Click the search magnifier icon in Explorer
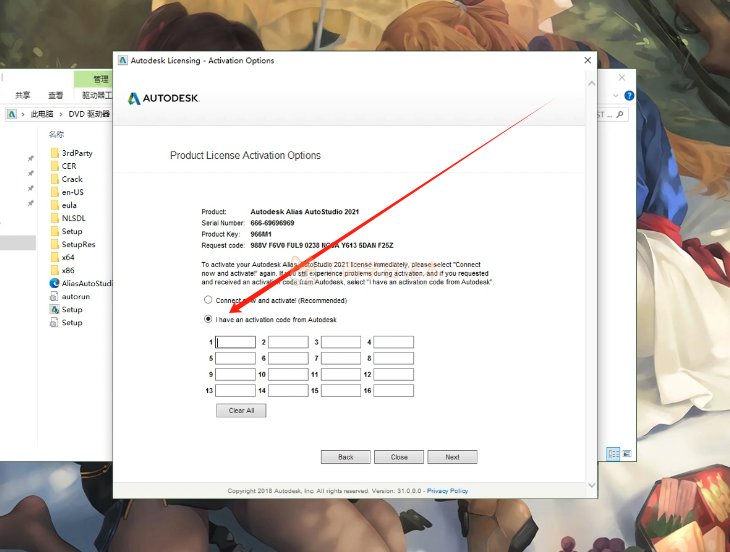 point(620,114)
